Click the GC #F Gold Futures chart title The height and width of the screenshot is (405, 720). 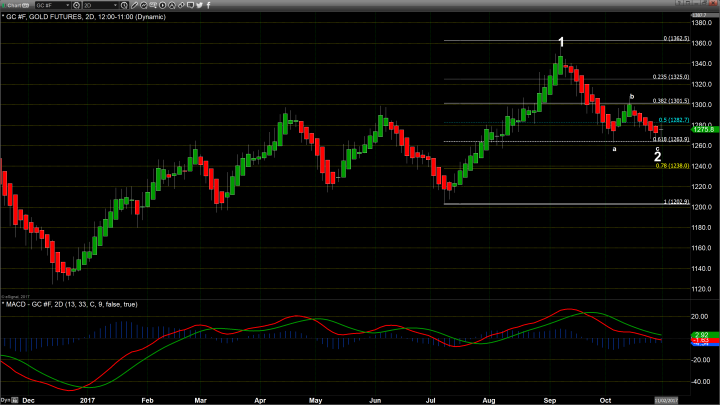pyautogui.click(x=85, y=17)
